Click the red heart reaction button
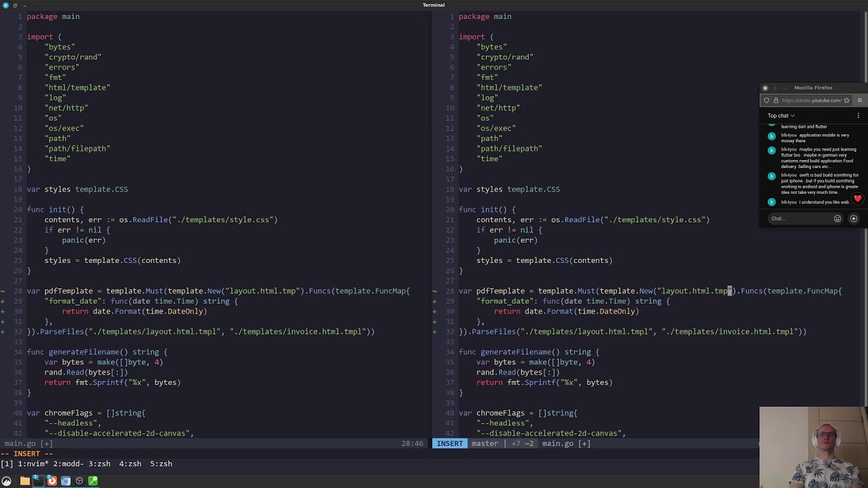The image size is (868, 488). tap(858, 199)
